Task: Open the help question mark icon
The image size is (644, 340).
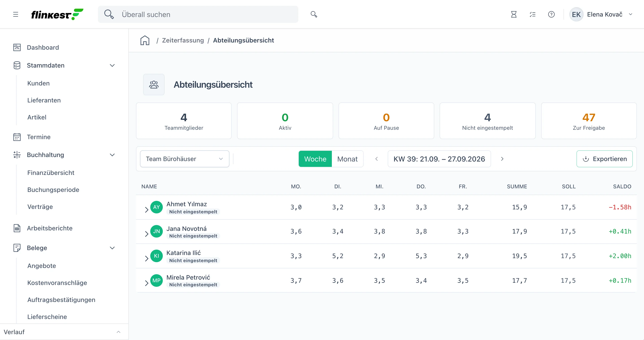Action: 551,14
